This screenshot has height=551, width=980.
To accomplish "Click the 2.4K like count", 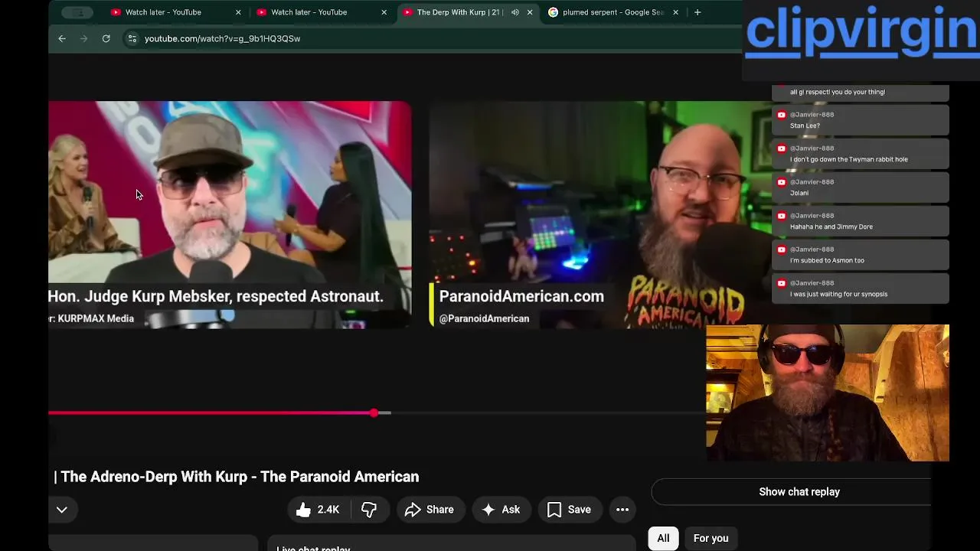I will [x=328, y=510].
